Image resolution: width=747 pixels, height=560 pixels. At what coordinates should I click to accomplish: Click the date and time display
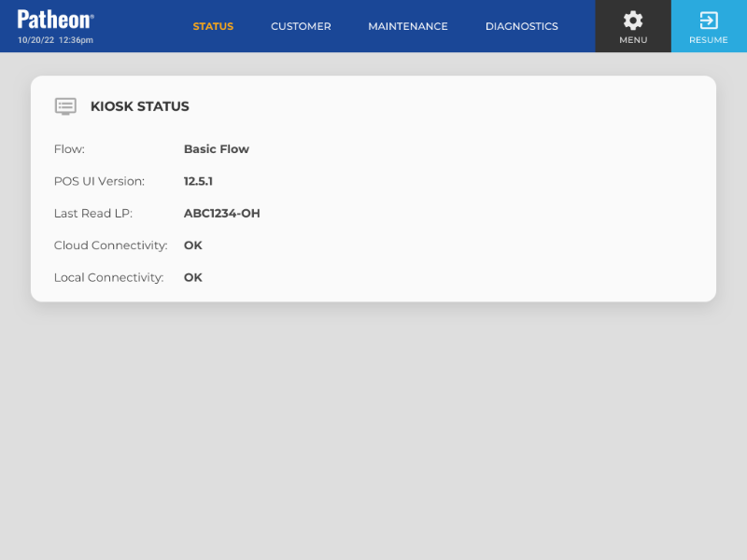(x=55, y=40)
